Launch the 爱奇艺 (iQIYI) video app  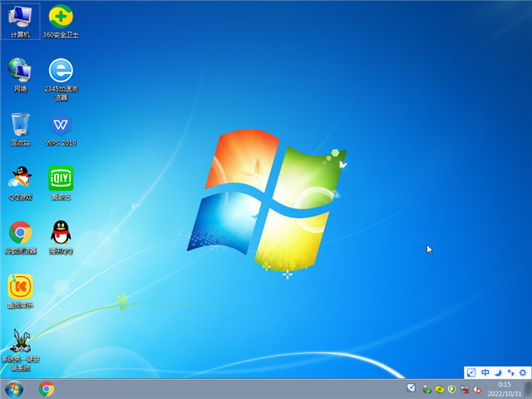pyautogui.click(x=61, y=179)
